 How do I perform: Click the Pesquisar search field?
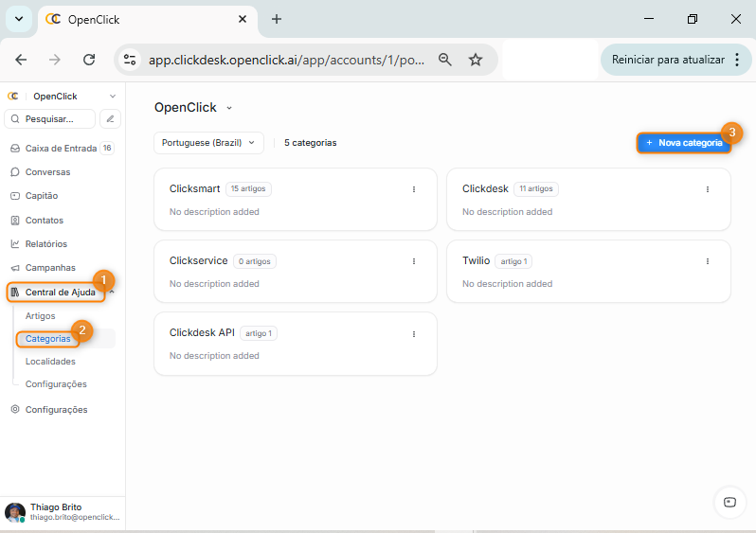click(x=51, y=119)
